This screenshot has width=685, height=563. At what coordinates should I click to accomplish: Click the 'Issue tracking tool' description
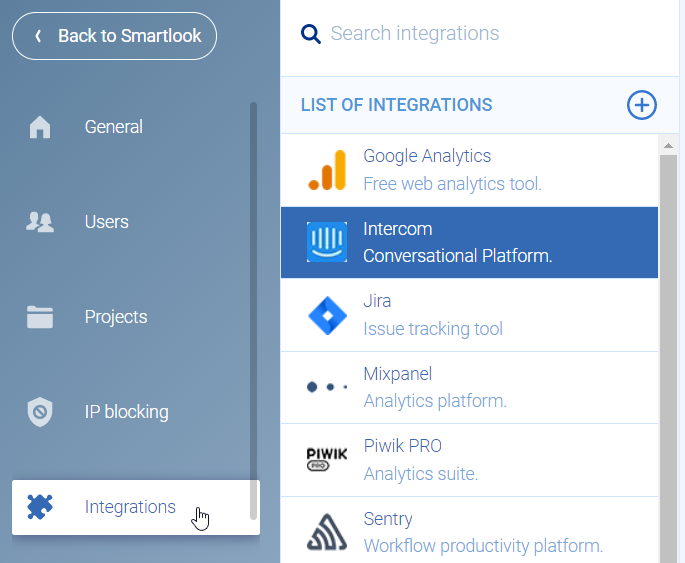[x=433, y=329]
